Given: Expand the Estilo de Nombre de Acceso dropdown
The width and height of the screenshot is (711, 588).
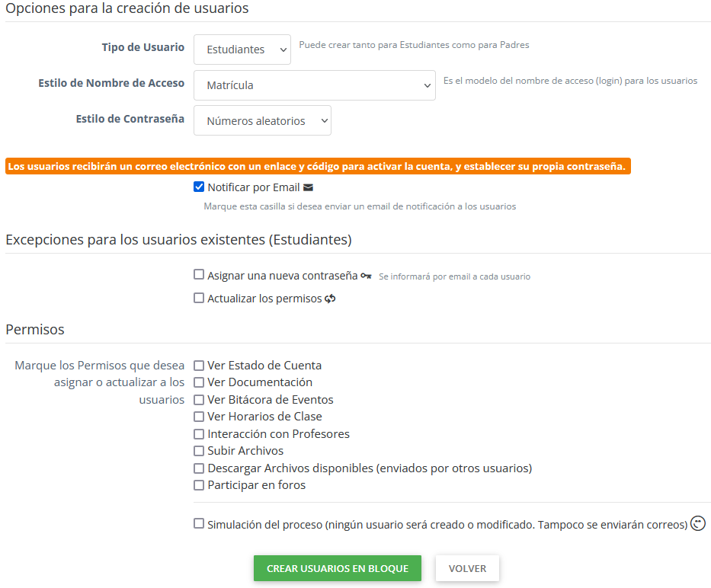Looking at the screenshot, I should pyautogui.click(x=314, y=85).
